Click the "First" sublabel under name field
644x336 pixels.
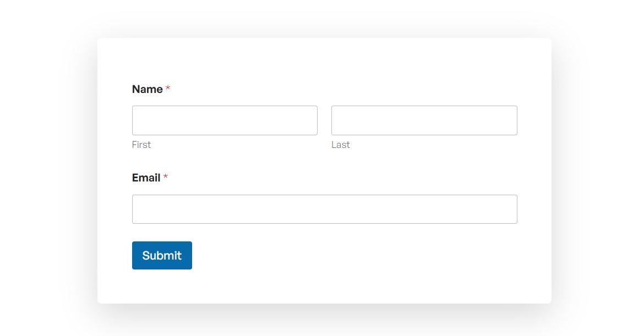point(141,145)
